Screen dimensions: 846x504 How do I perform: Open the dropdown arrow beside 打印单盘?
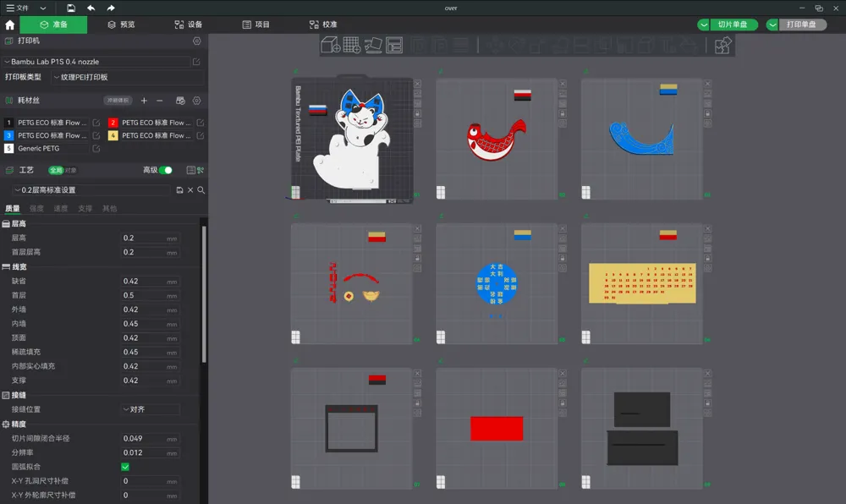pyautogui.click(x=772, y=25)
